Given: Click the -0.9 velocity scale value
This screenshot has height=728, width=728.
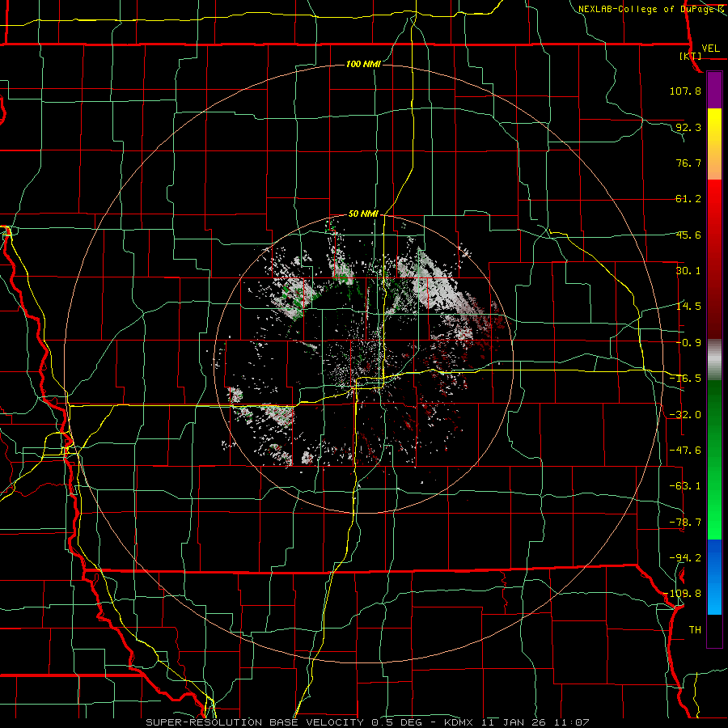Looking at the screenshot, I should 688,343.
